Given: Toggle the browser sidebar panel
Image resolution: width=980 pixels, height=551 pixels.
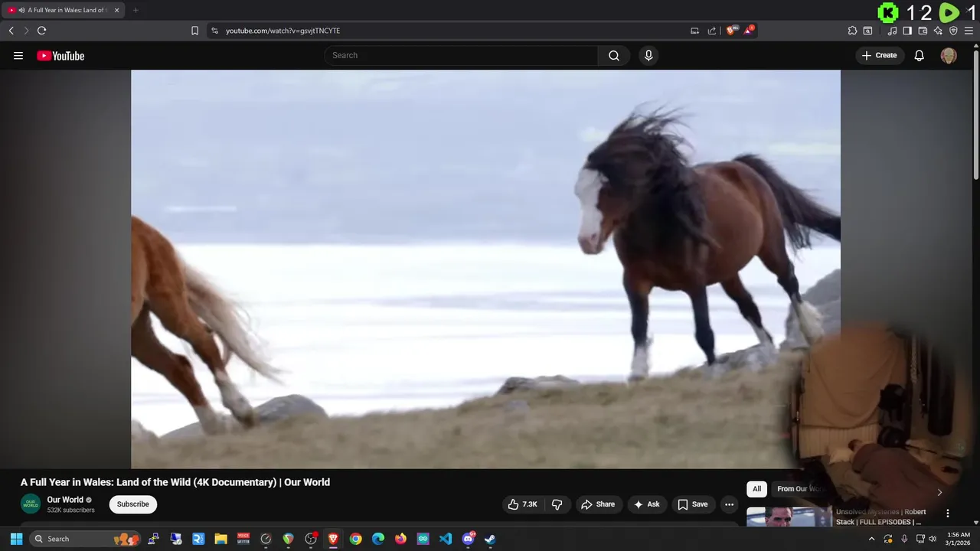Looking at the screenshot, I should 907,31.
